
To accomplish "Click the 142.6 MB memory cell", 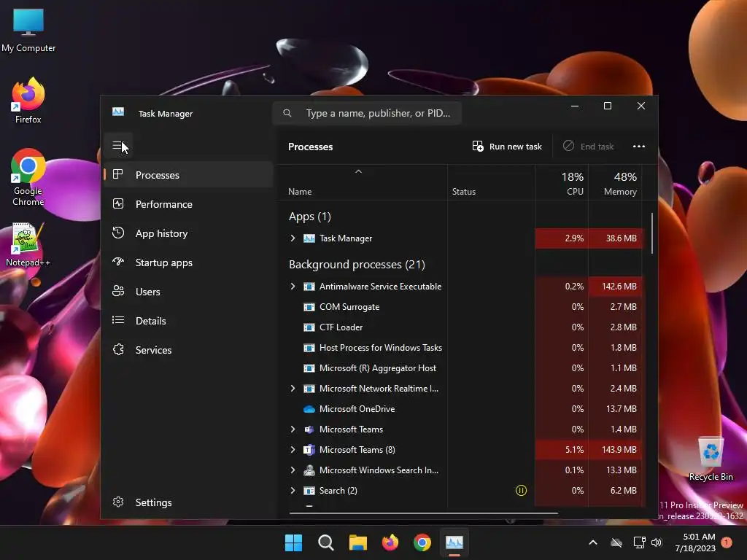I will tap(615, 286).
